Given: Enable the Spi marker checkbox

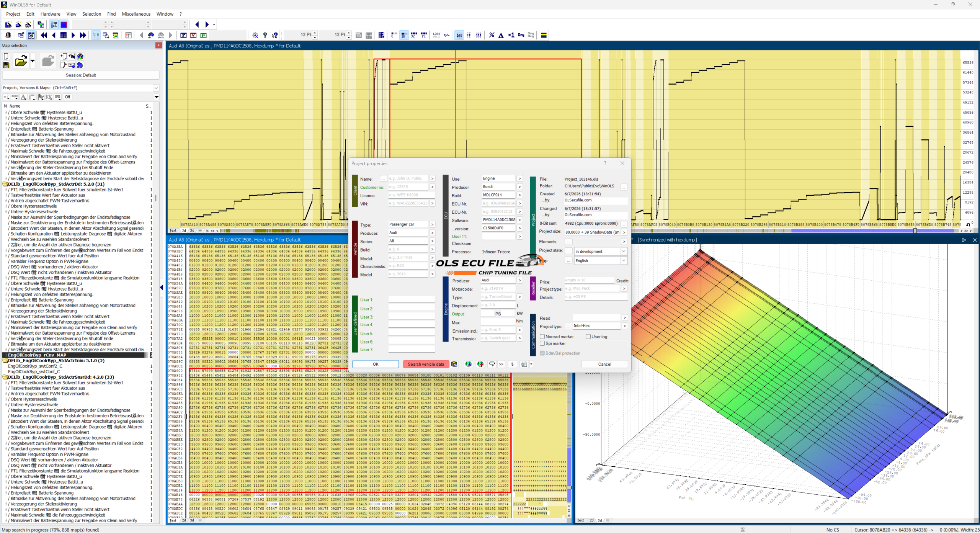Looking at the screenshot, I should (x=542, y=343).
